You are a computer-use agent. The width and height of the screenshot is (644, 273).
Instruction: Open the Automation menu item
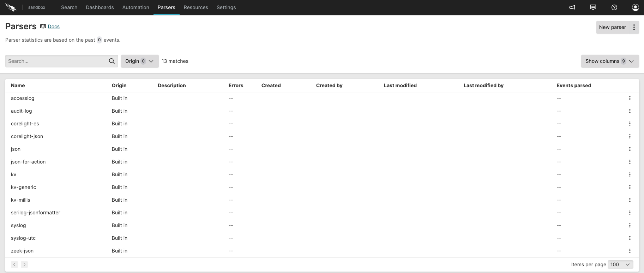point(136,7)
